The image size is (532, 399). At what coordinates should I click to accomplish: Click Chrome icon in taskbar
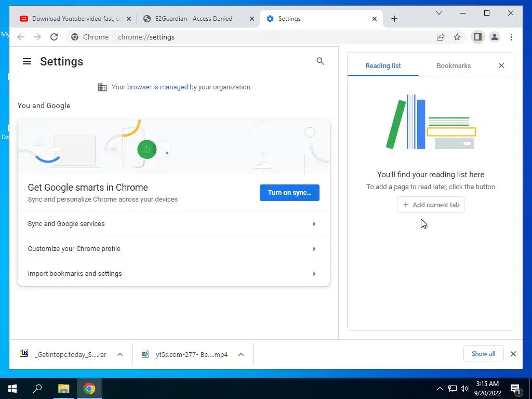(x=89, y=389)
